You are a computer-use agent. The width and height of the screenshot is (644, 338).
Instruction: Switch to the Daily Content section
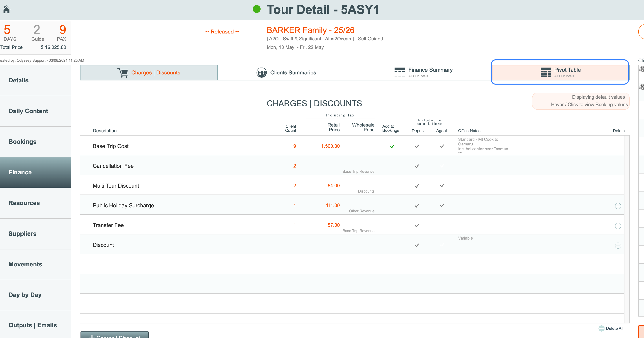28,111
